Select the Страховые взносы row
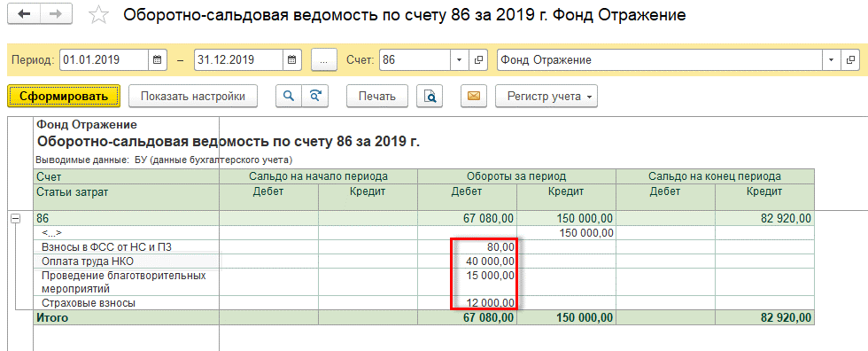Screen dimensions: 868x351 point(89,303)
